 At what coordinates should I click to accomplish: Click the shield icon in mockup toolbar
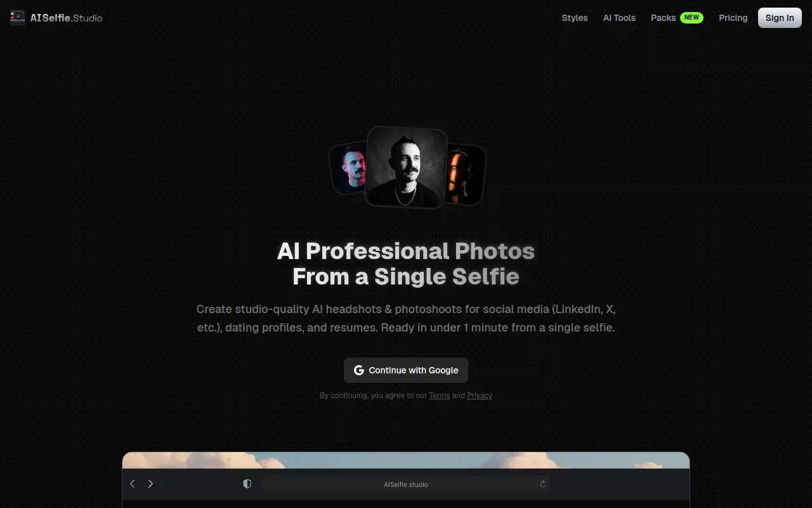247,484
